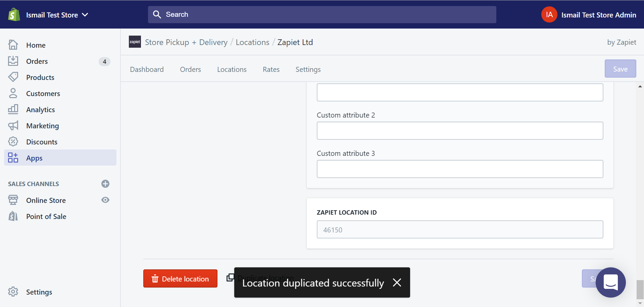Switch to the Dashboard tab

tap(147, 70)
